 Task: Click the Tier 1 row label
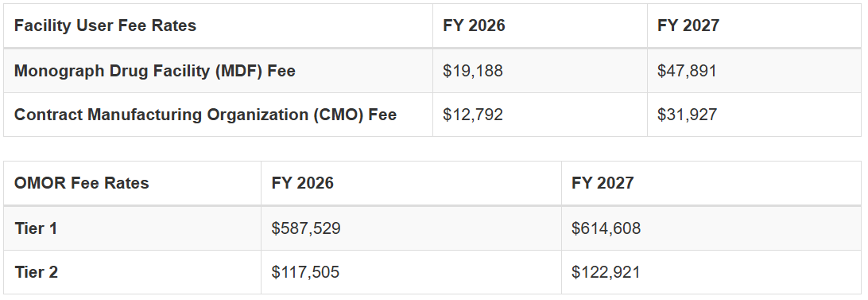pos(36,228)
